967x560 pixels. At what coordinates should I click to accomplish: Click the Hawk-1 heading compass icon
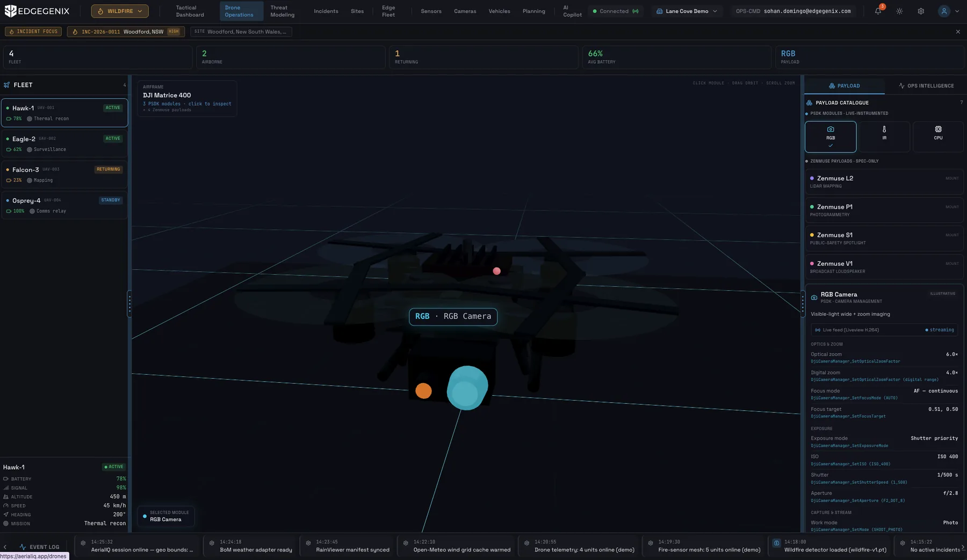coord(6,514)
